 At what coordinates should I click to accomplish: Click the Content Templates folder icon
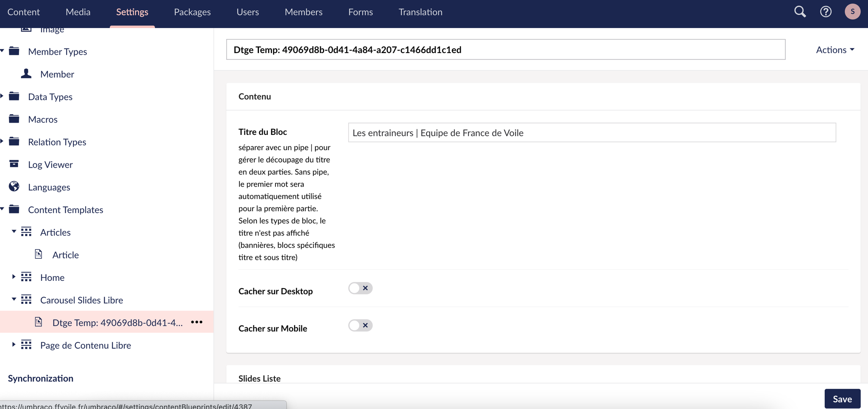(x=14, y=209)
